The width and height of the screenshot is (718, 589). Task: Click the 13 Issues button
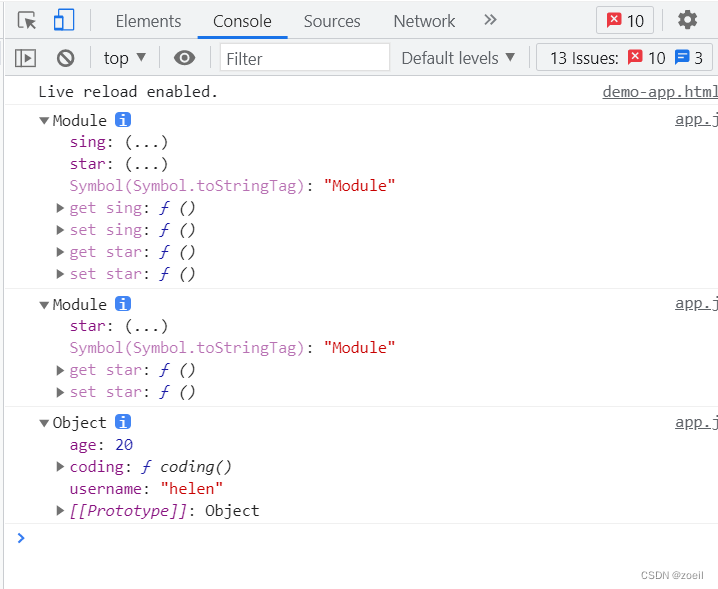626,58
